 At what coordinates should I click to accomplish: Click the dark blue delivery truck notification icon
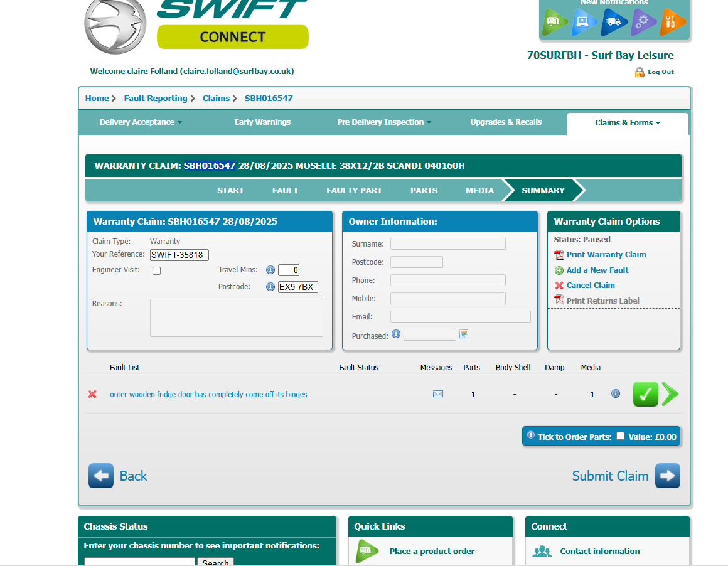coord(613,22)
